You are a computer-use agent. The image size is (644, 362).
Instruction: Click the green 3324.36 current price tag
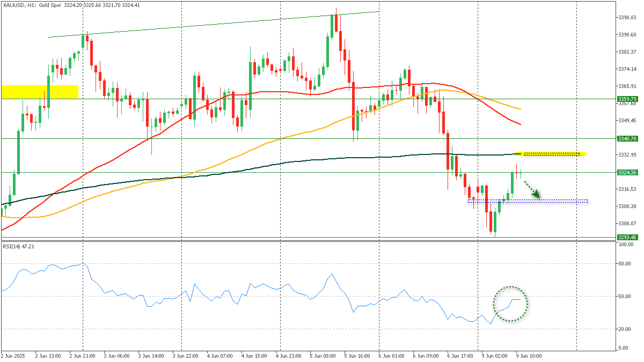627,172
